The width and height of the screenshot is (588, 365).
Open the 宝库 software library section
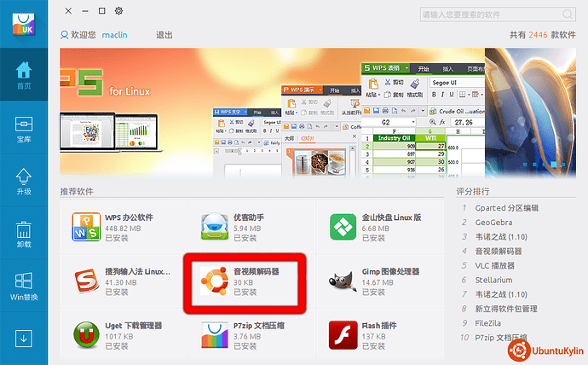pos(24,128)
